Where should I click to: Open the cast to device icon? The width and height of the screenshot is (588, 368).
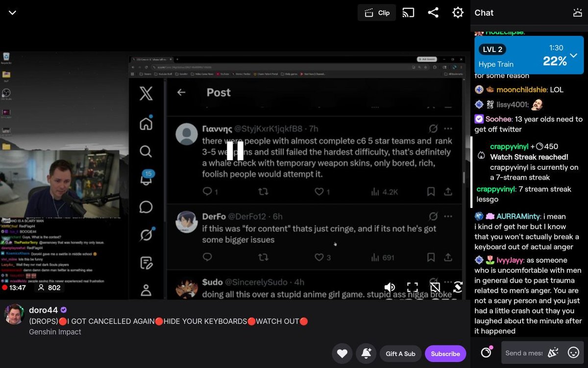pos(408,13)
